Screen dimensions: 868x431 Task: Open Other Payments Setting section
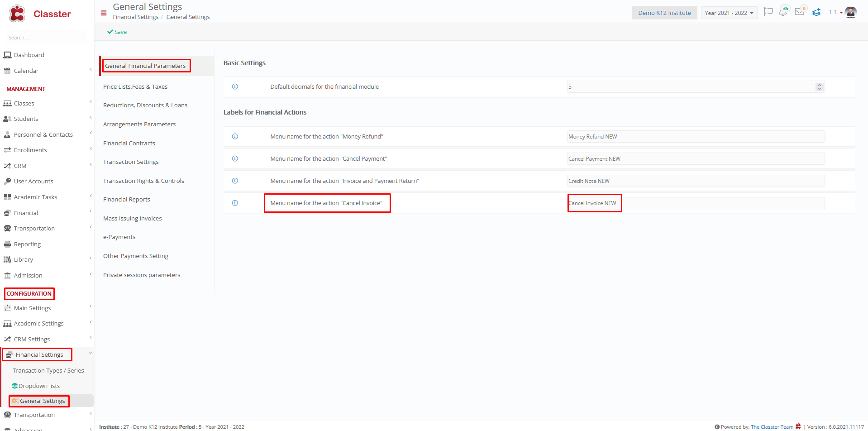(x=136, y=256)
